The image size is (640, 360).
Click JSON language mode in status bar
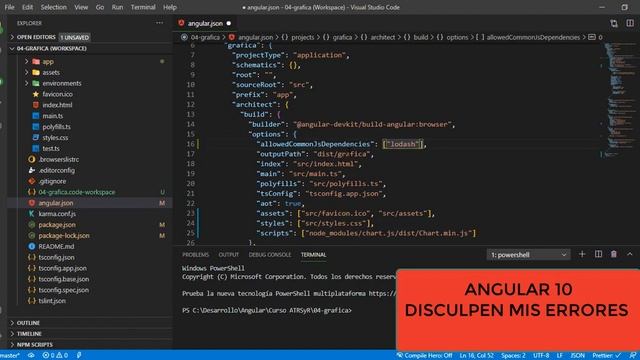click(577, 356)
